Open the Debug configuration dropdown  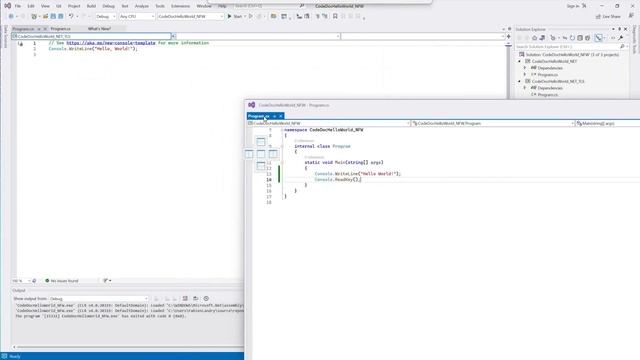(x=106, y=16)
